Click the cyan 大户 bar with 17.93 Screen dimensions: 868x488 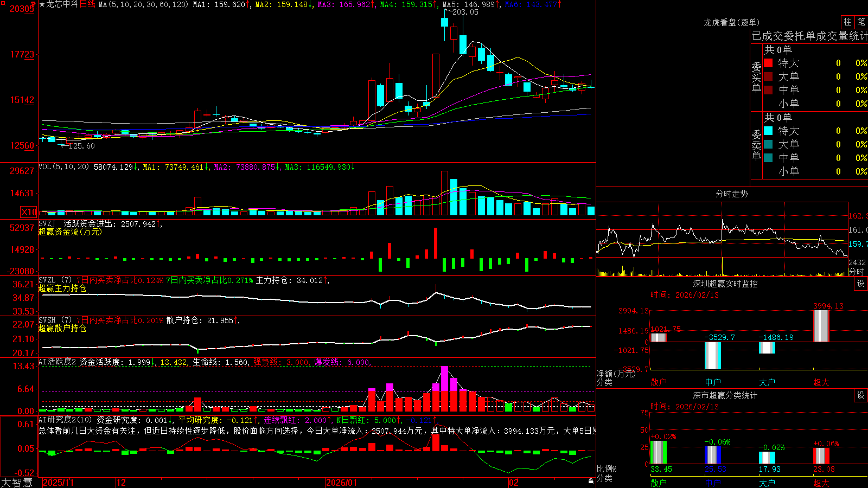[x=767, y=458]
